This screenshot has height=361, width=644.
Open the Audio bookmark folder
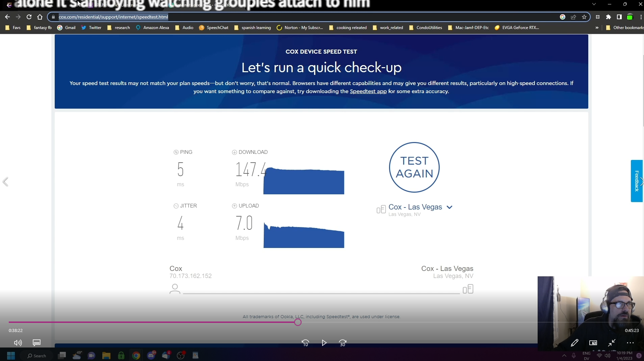click(184, 28)
